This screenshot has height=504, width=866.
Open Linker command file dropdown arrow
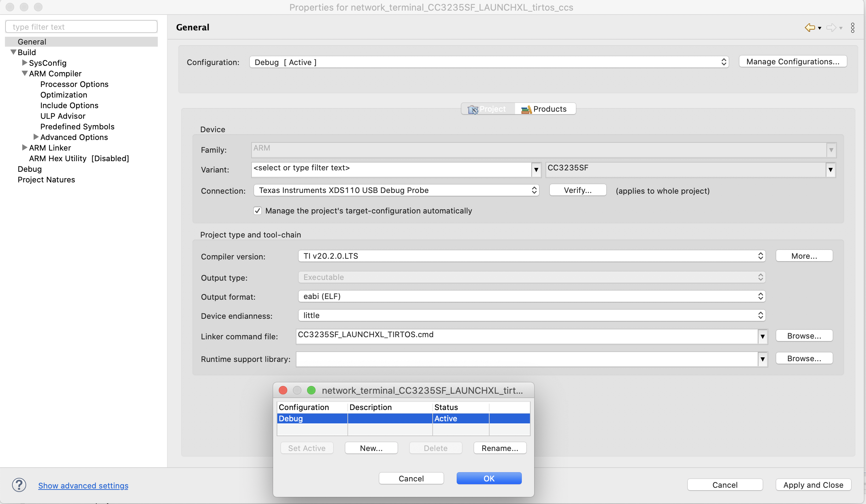[x=763, y=337]
